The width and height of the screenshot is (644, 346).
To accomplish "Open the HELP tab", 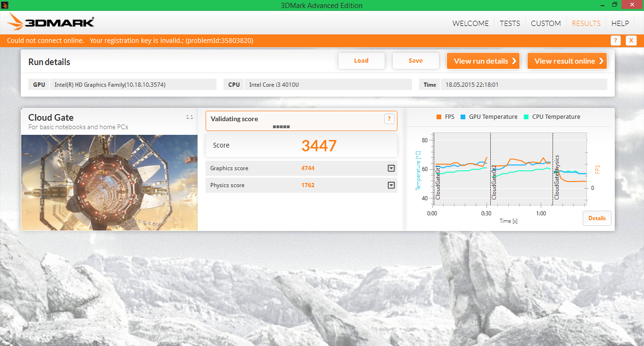I will 620,23.
